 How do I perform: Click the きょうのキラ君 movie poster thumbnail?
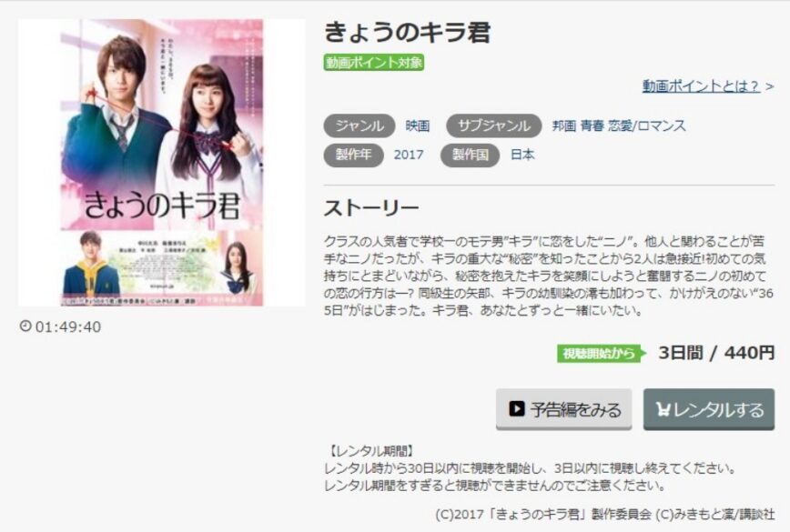[162, 163]
